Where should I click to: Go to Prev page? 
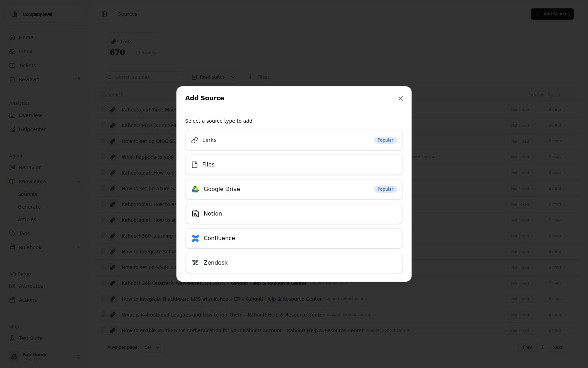coord(527,347)
